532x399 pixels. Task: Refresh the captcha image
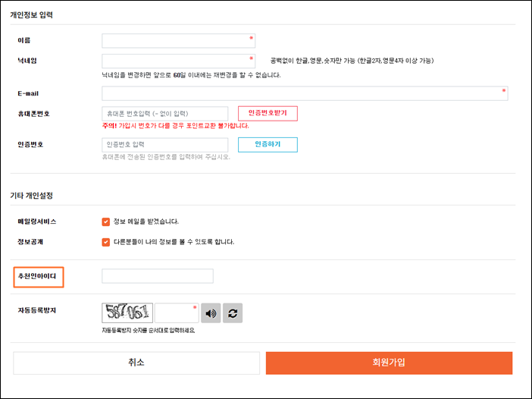point(233,313)
